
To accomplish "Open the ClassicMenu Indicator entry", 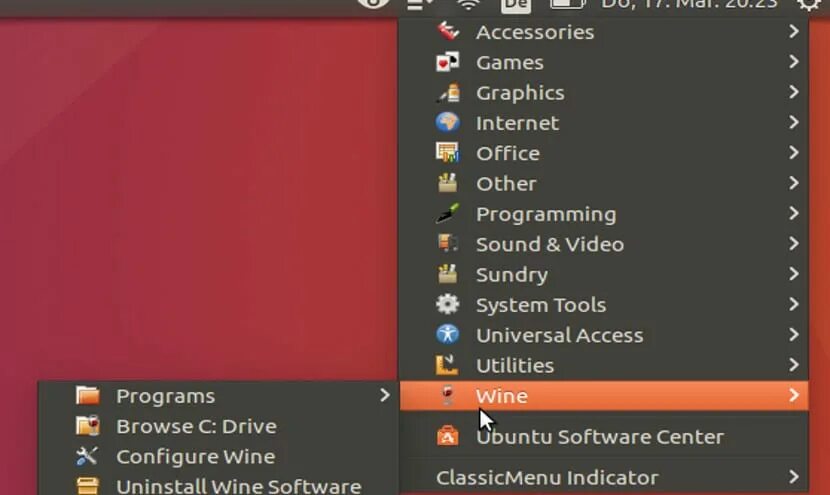I will tap(604, 477).
